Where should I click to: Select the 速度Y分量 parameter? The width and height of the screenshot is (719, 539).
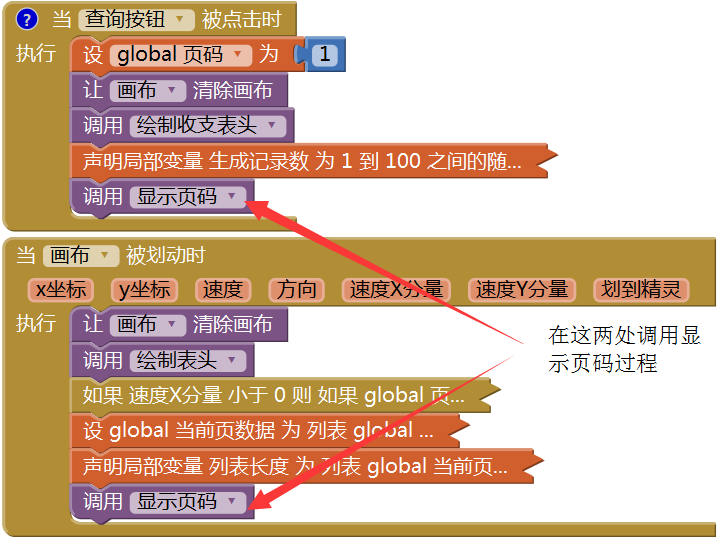522,290
